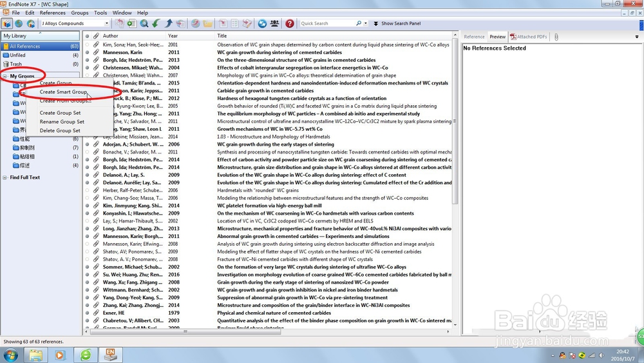Switch to Local Library Mode icon
Image resolution: width=644 pixels, height=363 pixels.
click(6, 23)
